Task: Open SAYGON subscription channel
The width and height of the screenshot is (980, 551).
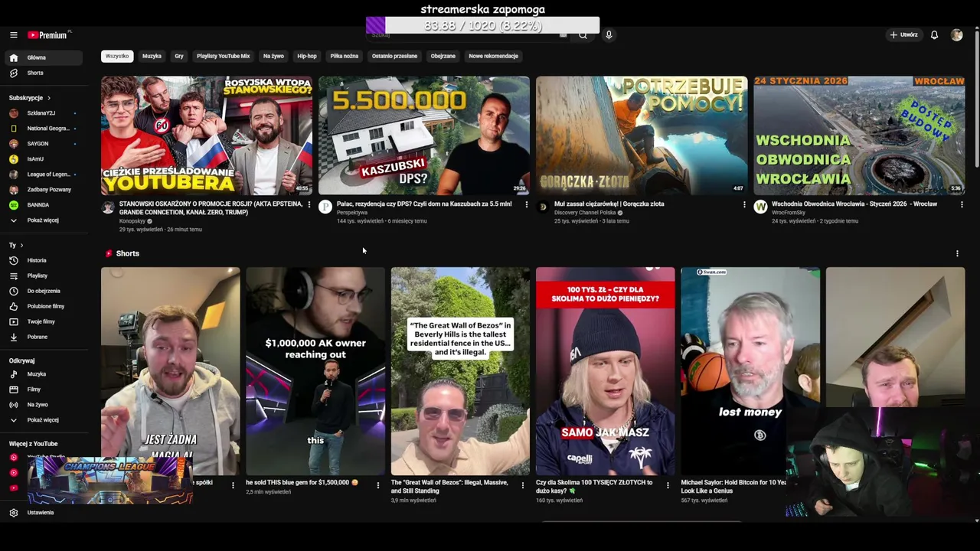Action: point(44,144)
